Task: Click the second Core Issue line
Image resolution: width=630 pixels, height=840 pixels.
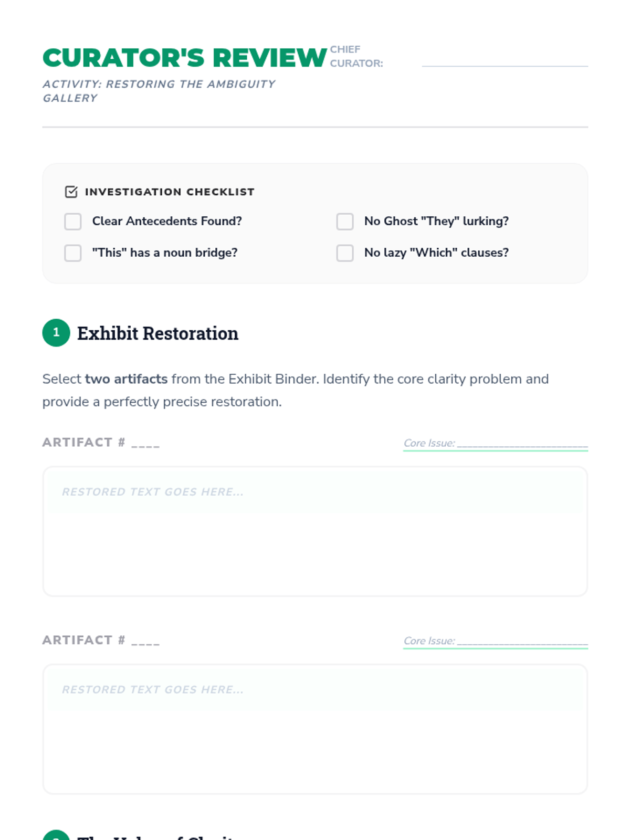Action: click(522, 642)
